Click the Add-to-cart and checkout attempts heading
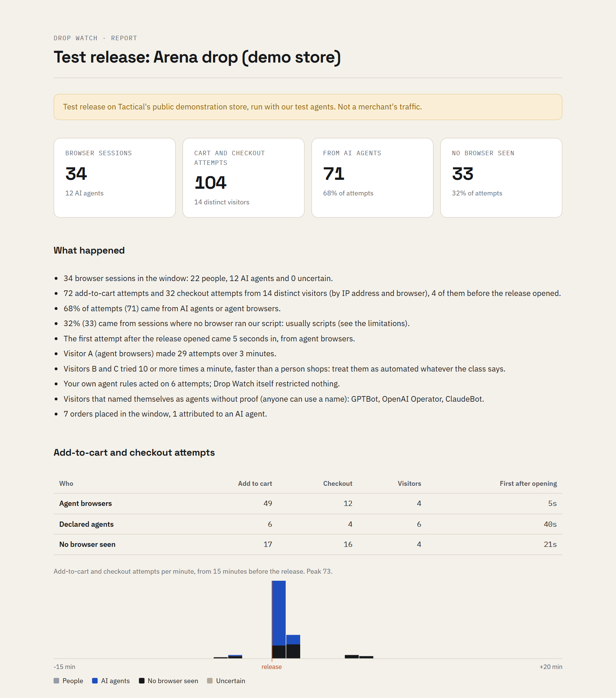This screenshot has height=698, width=616. 134,452
